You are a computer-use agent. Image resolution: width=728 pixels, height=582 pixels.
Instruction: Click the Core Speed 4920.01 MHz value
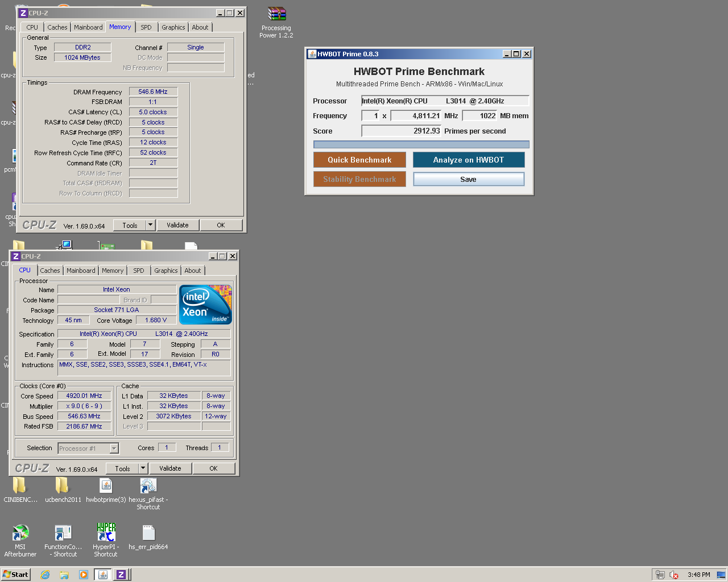84,396
